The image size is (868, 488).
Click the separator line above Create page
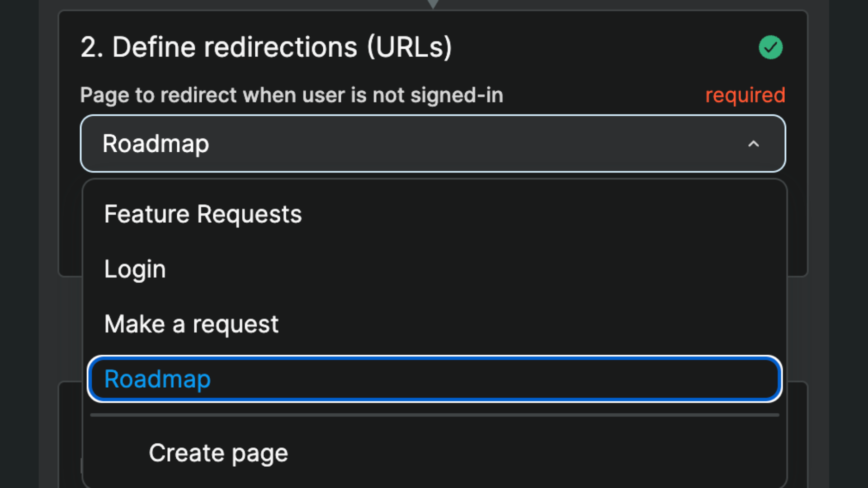pyautogui.click(x=434, y=415)
